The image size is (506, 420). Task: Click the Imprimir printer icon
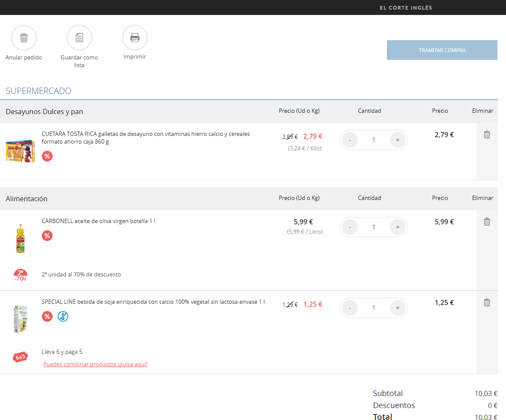click(135, 38)
